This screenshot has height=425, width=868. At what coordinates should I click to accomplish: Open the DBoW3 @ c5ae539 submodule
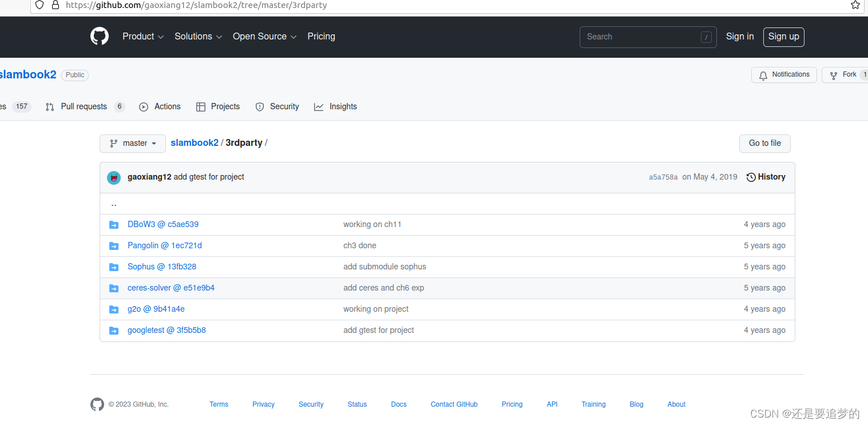163,225
